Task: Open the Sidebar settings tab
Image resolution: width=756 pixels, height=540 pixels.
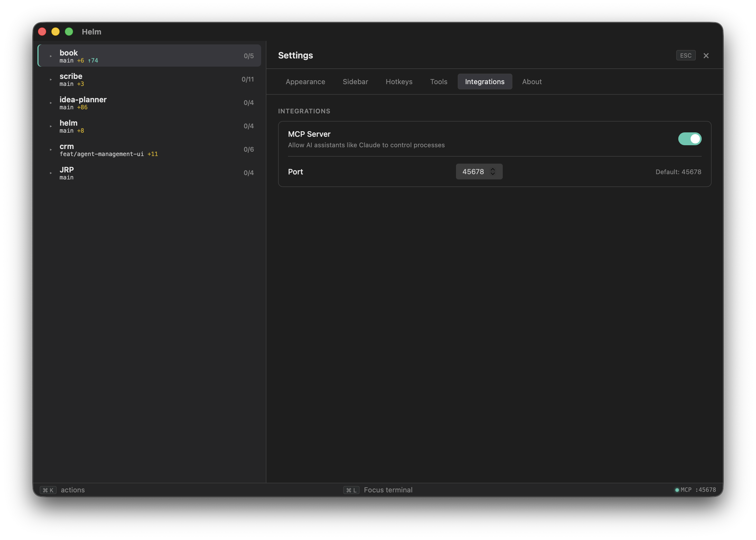Action: [x=355, y=82]
